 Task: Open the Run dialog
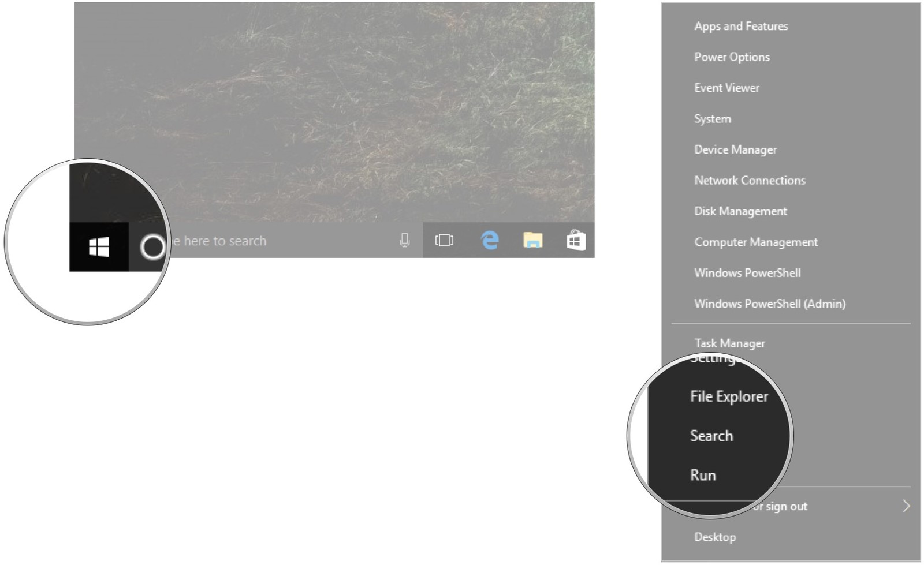tap(703, 475)
